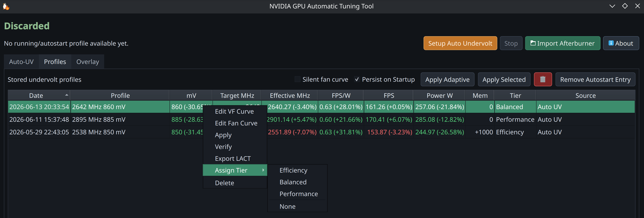644x218 pixels.
Task: Click the 170.41 (+6.07%) FPS cell
Action: click(x=389, y=119)
